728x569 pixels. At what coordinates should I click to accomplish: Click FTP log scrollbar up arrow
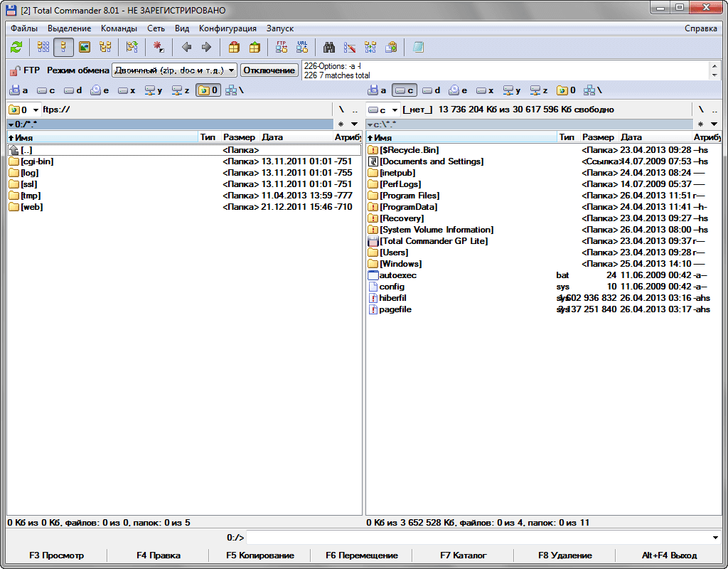coord(714,66)
